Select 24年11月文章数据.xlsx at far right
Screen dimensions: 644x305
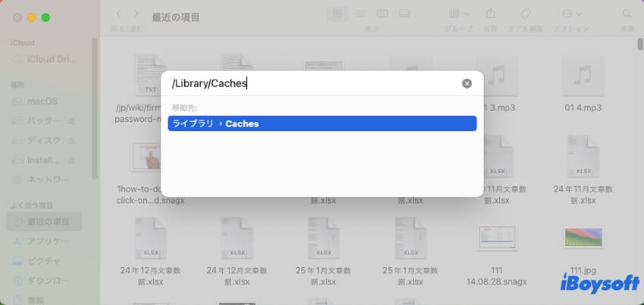(x=583, y=157)
